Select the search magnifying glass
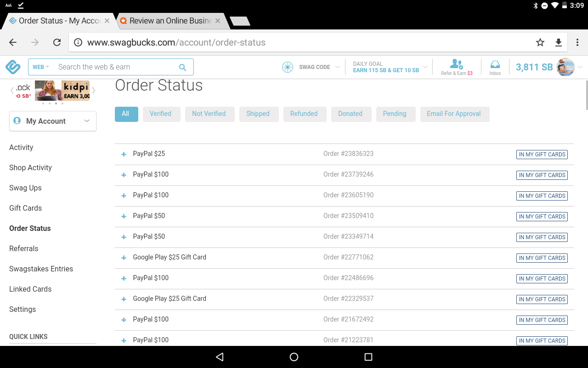Image resolution: width=588 pixels, height=368 pixels. (x=182, y=67)
